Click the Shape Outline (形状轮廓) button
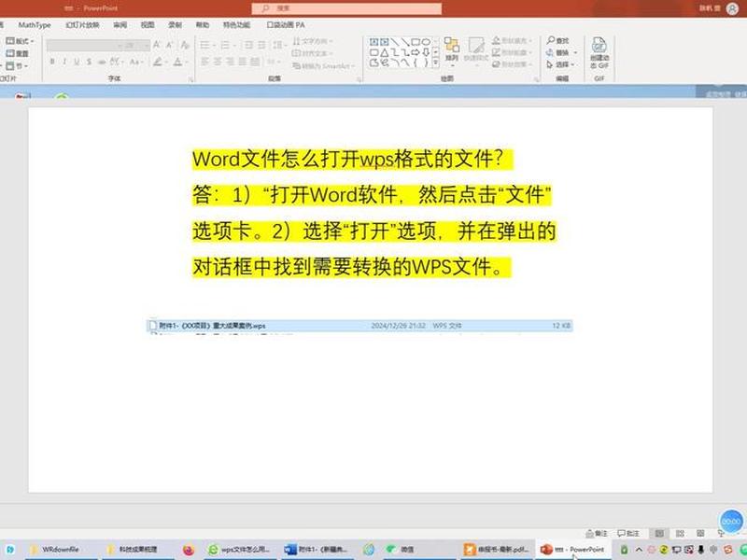Image resolution: width=747 pixels, height=560 pixels. coord(512,52)
